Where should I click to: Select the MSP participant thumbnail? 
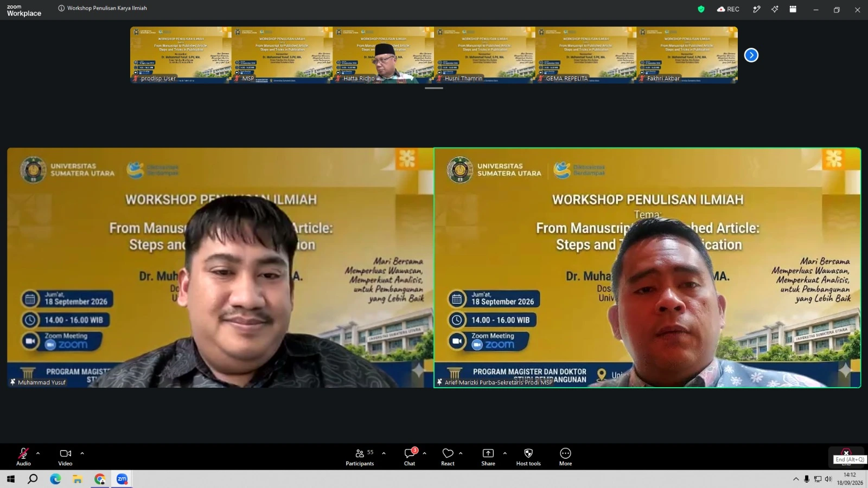282,55
